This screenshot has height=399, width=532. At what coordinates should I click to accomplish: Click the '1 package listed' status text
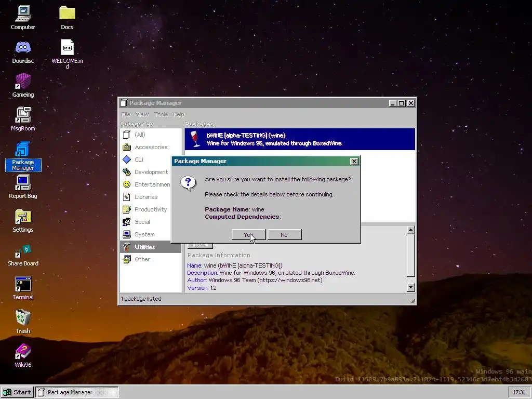[141, 299]
